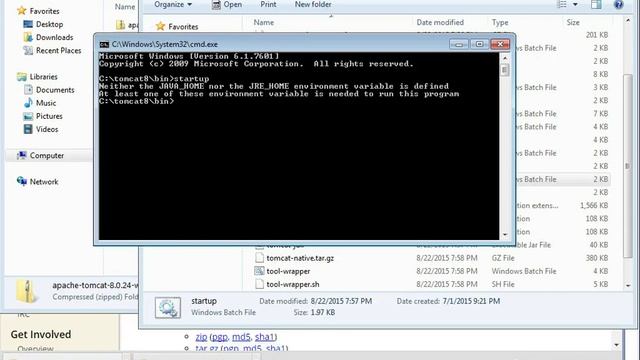Viewport: 640px width, 360px height.
Task: Sort by the Type column header
Action: coord(500,22)
